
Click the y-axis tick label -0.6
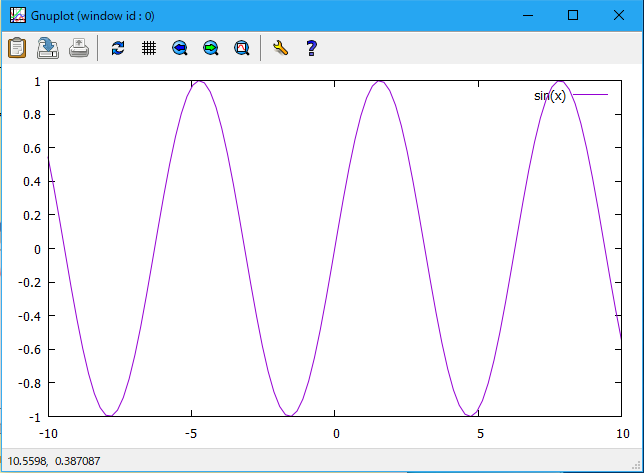tap(29, 349)
